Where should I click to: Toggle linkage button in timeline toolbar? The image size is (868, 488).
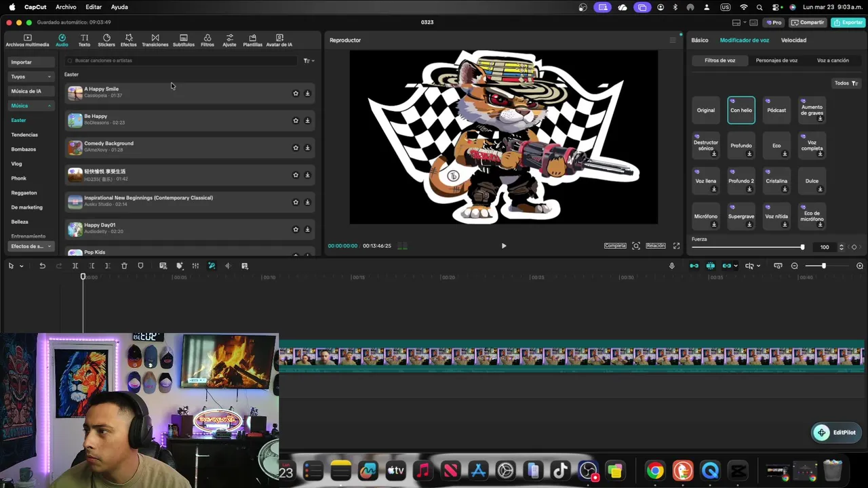point(726,266)
